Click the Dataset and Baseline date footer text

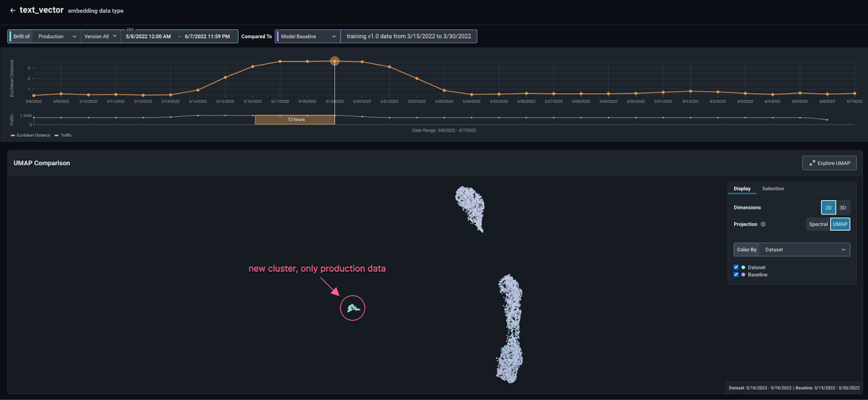click(x=794, y=388)
